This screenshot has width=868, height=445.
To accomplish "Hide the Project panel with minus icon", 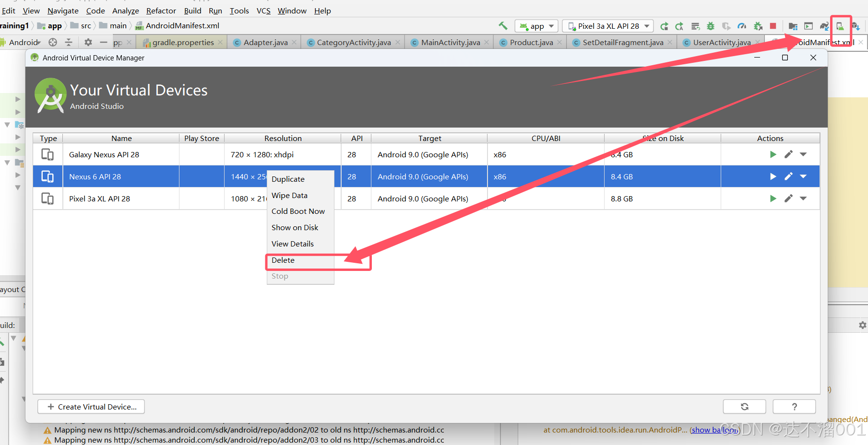I will 103,42.
